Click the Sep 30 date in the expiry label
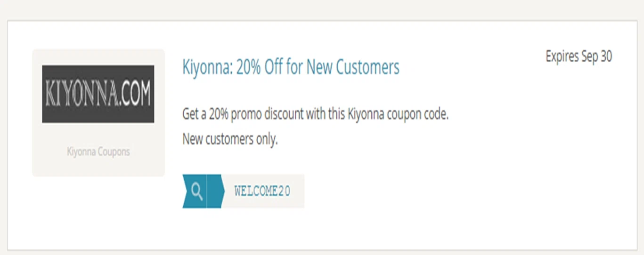Screen dimensions: 644x255 pyautogui.click(x=596, y=56)
